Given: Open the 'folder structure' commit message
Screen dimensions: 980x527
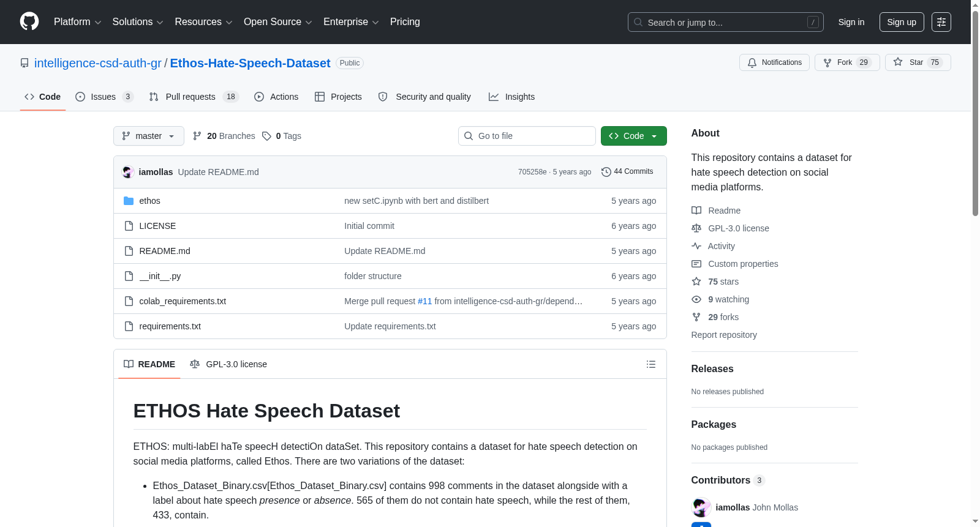Looking at the screenshot, I should [373, 276].
